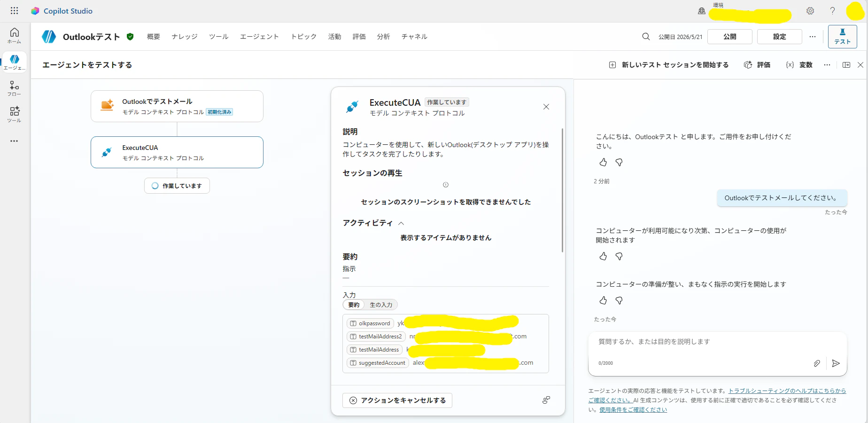Select the ExecuteCUA node card
The height and width of the screenshot is (423, 868).
tap(177, 152)
